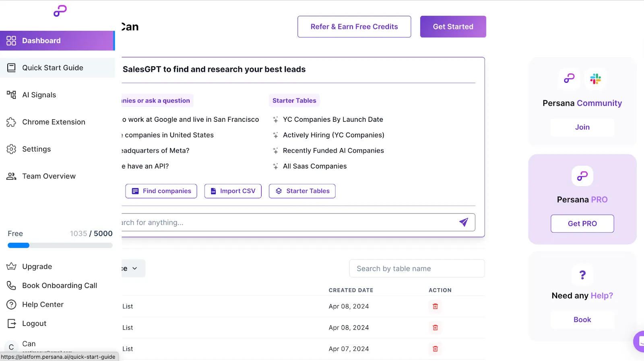Select the find companies or ask question tab

pyautogui.click(x=157, y=101)
